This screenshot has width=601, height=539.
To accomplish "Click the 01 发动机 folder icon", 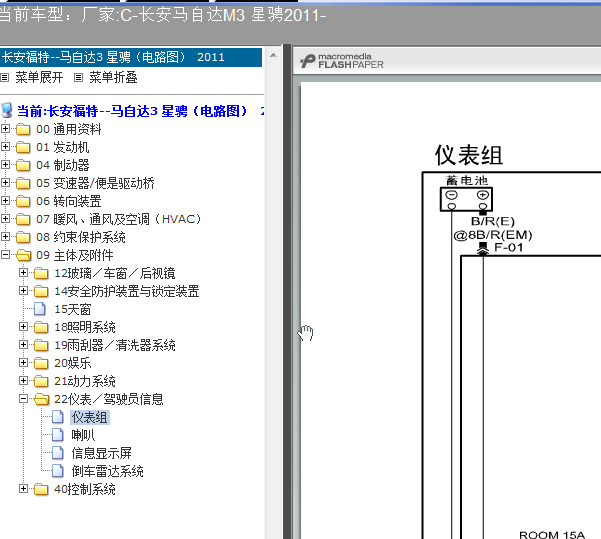I will click(x=23, y=147).
